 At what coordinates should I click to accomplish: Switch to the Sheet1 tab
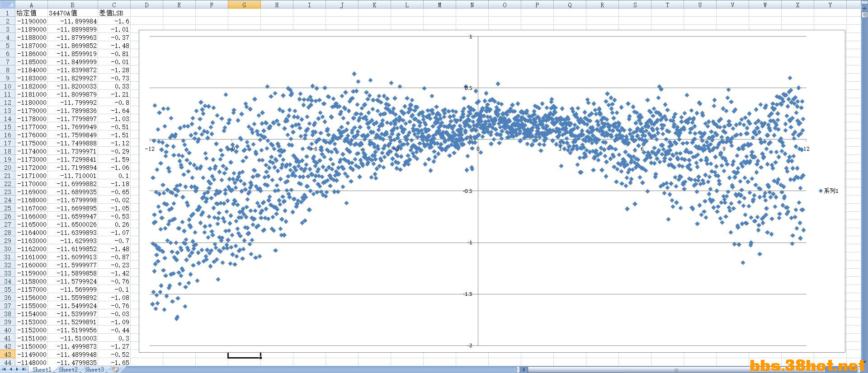42,369
